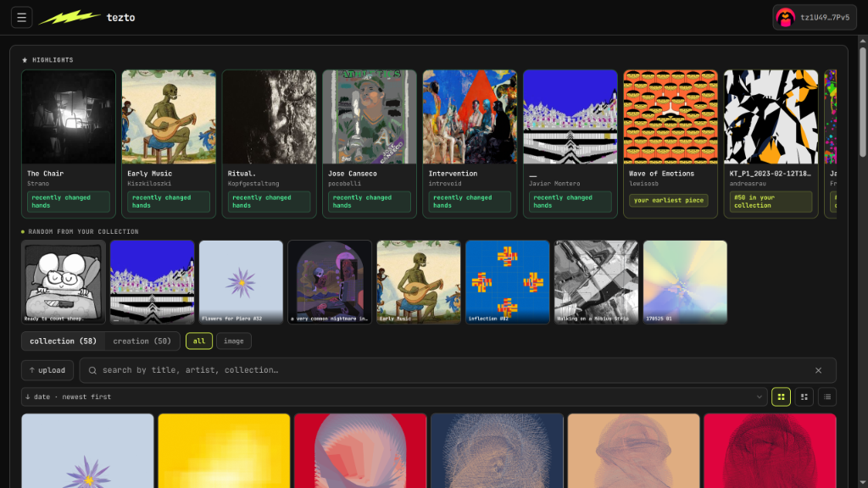
Task: Click artist name introvoid
Action: [x=444, y=184]
